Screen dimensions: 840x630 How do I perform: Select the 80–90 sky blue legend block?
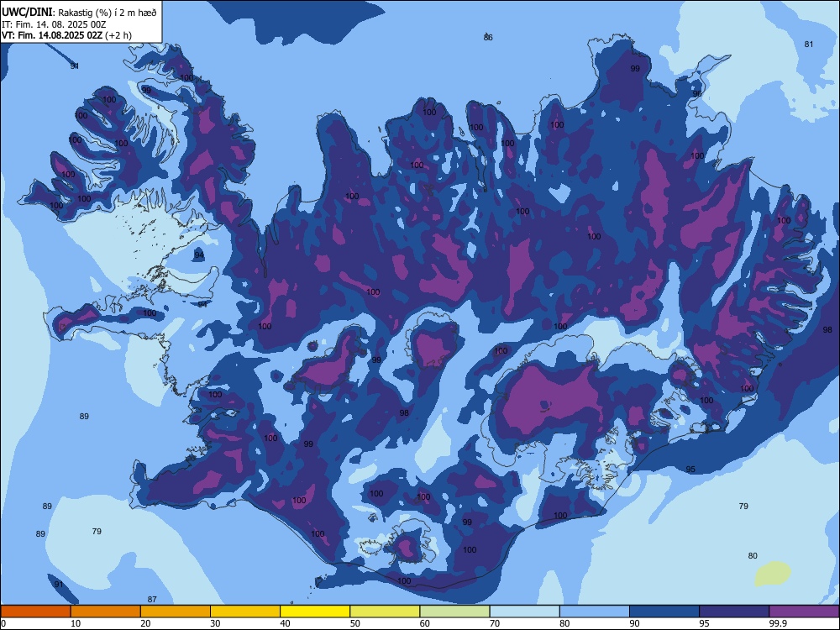point(594,612)
